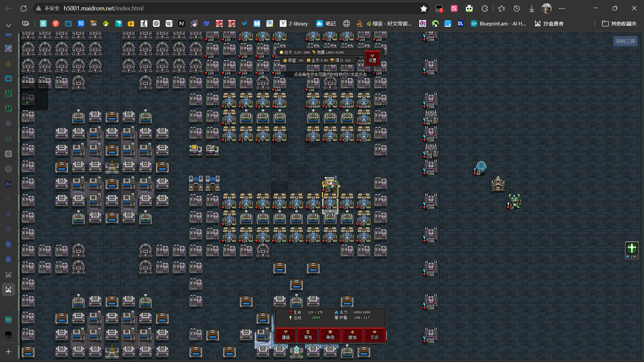Click the 法力 1088/1088 mana stat
This screenshot has height=362, width=644.
click(x=353, y=312)
